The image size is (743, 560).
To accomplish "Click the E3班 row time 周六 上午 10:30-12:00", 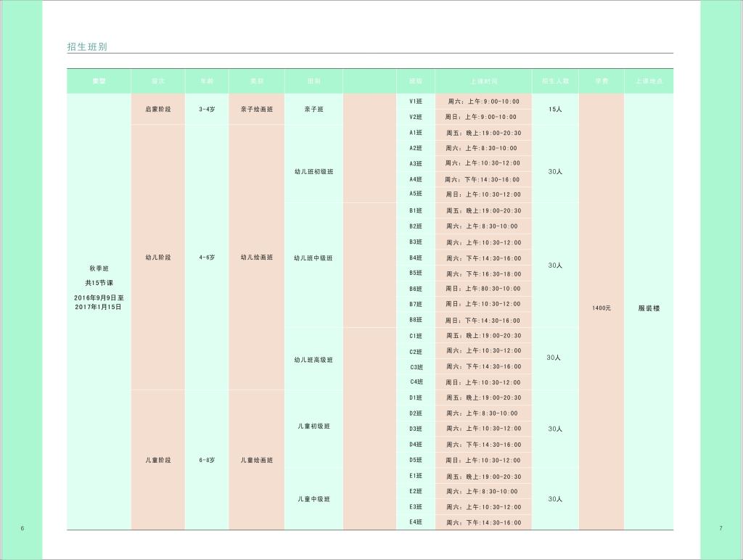I will pos(483,507).
